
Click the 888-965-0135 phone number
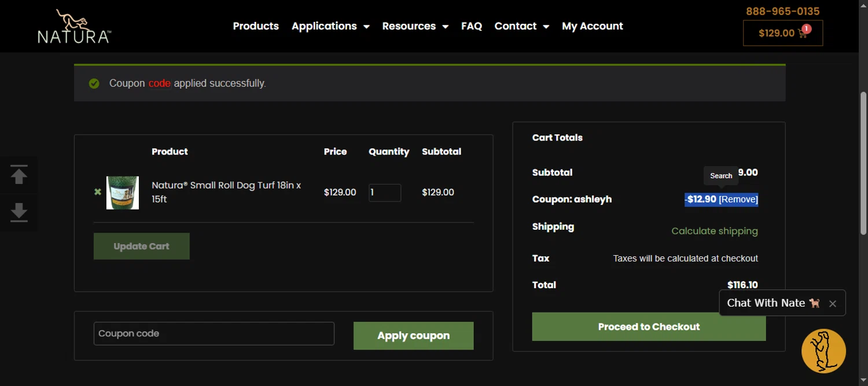[x=783, y=11]
